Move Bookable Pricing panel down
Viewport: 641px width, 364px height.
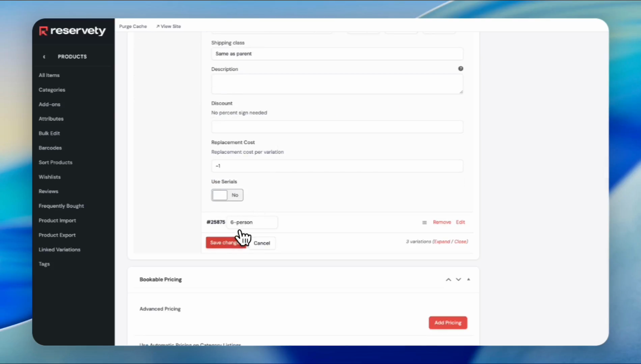point(458,279)
